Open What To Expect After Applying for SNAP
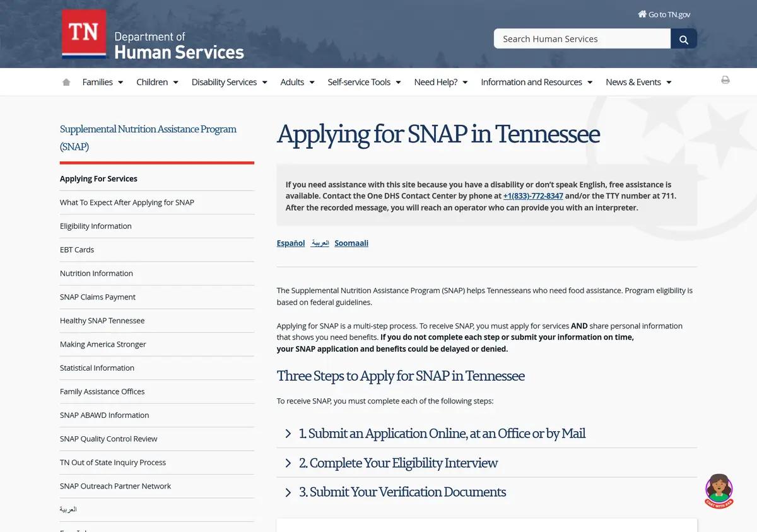Viewport: 757px width, 532px height. (127, 202)
